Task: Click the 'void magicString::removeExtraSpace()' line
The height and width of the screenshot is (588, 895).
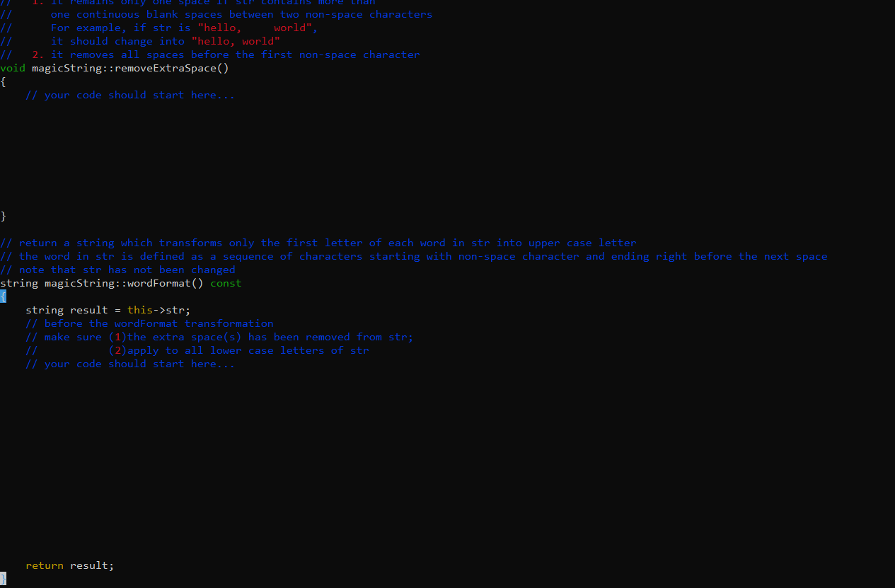Action: point(115,68)
